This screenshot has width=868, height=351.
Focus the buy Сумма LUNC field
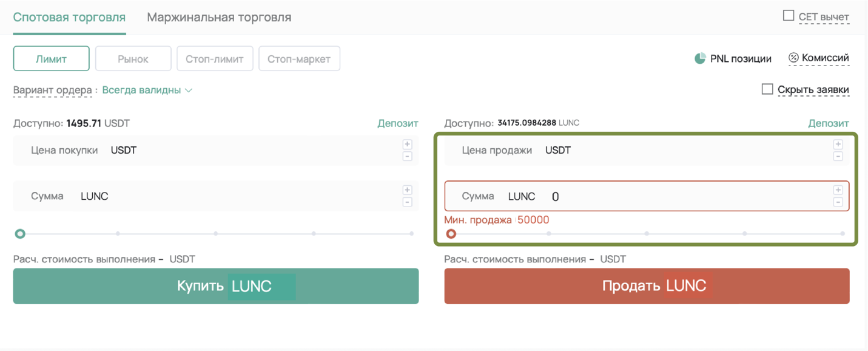216,196
